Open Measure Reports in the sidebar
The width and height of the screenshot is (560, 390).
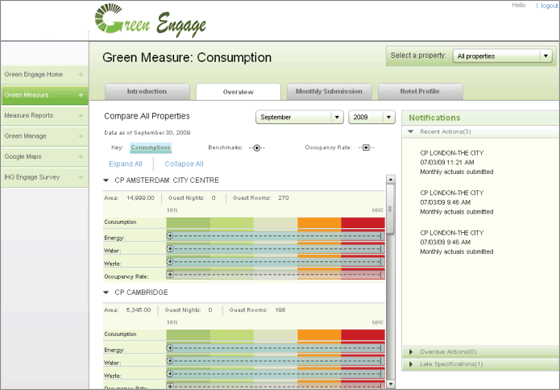click(x=45, y=116)
